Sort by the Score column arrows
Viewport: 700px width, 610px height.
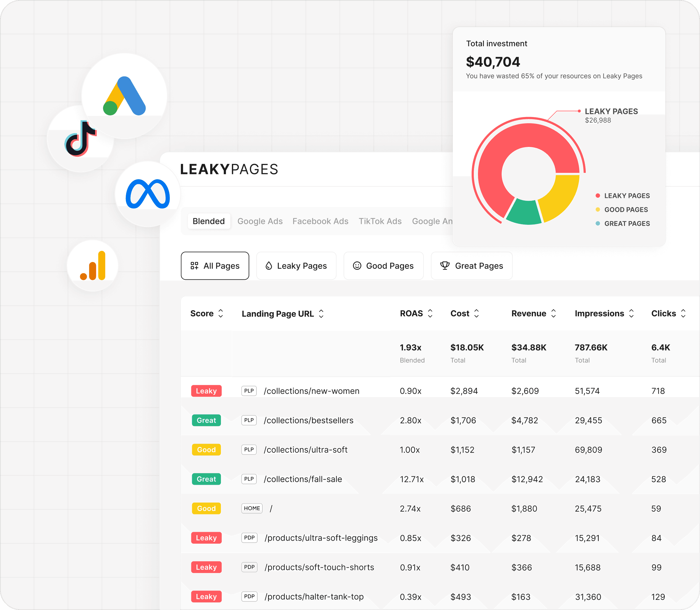(221, 314)
